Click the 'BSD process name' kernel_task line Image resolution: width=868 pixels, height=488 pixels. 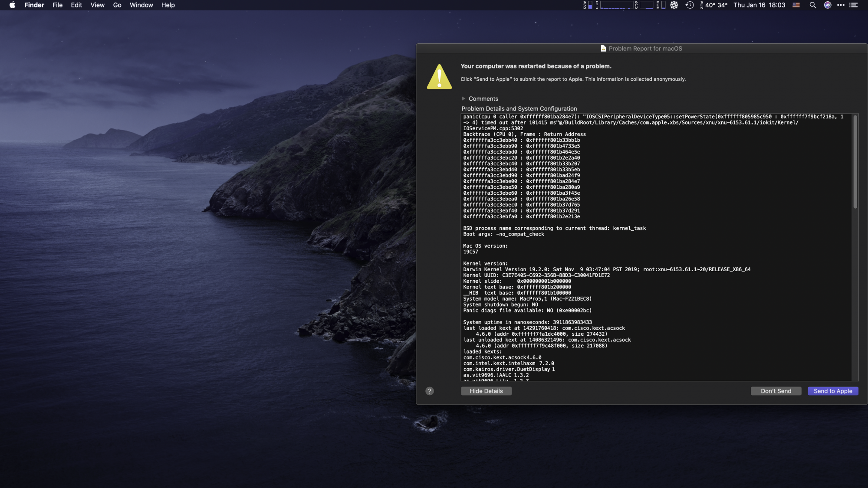(x=554, y=228)
